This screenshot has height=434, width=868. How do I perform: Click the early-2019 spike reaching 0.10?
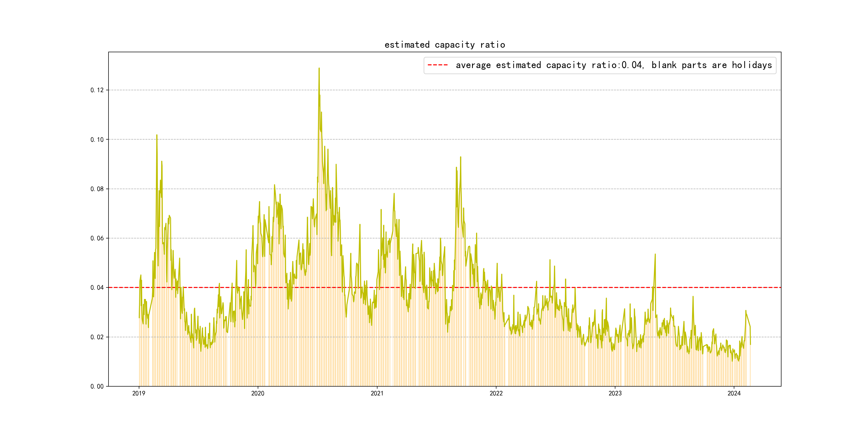tap(157, 136)
